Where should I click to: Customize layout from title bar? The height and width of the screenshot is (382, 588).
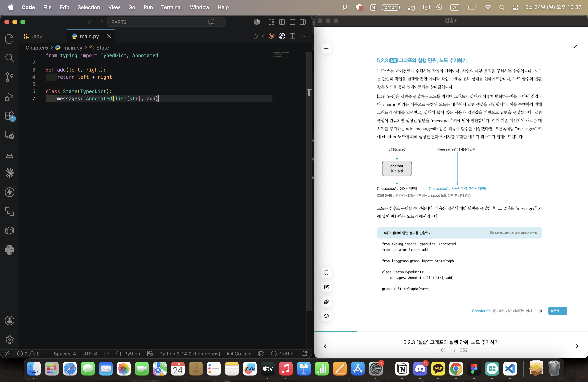click(272, 22)
